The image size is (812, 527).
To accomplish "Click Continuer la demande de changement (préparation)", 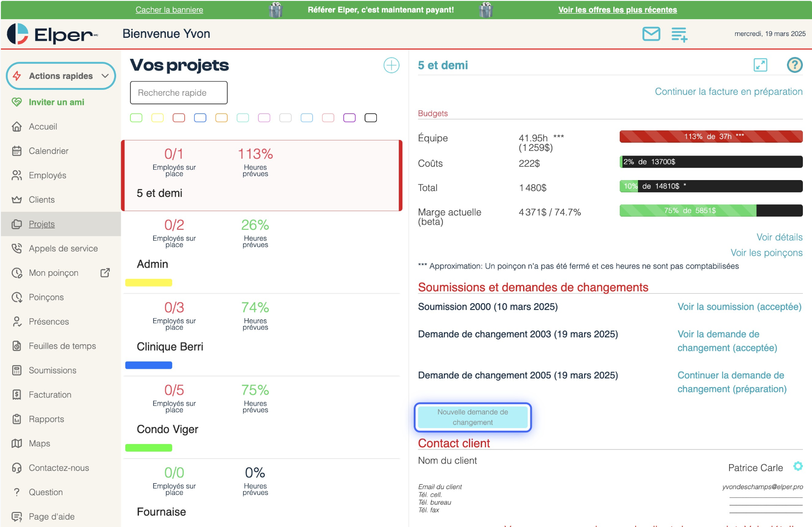I will point(732,382).
